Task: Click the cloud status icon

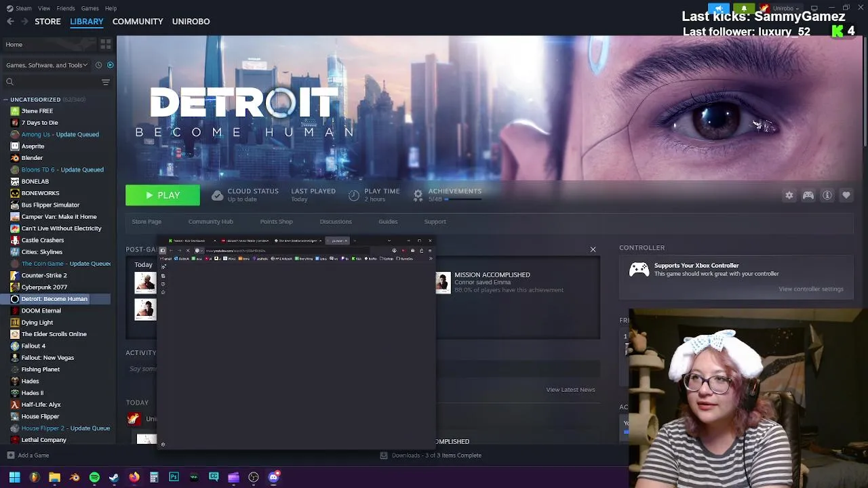Action: (x=217, y=195)
